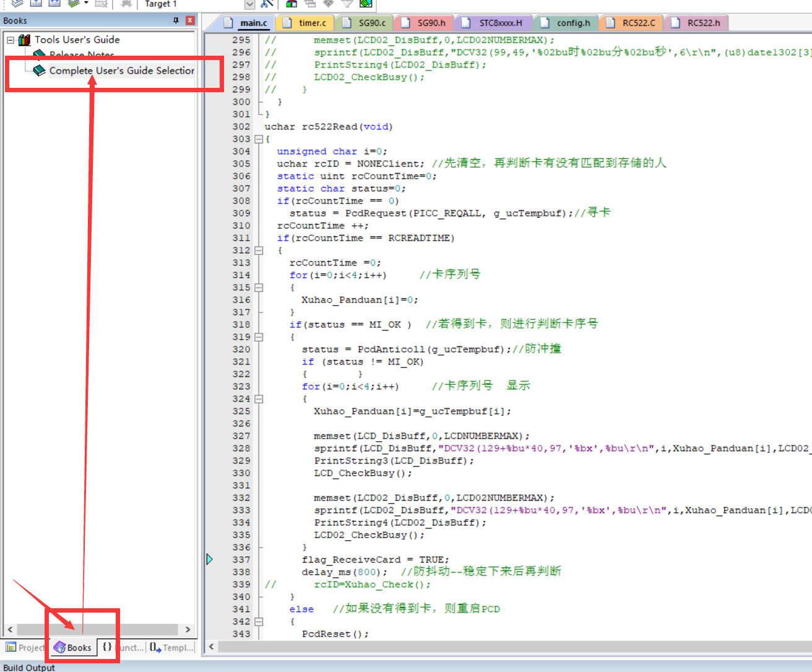Open the main.c editor tab

coord(248,23)
